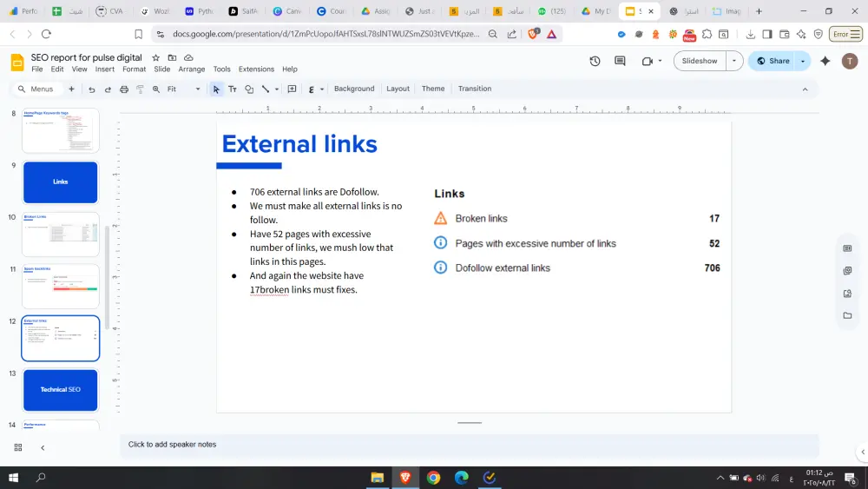Open the video call dropdown arrow
868x489 pixels.
660,61
